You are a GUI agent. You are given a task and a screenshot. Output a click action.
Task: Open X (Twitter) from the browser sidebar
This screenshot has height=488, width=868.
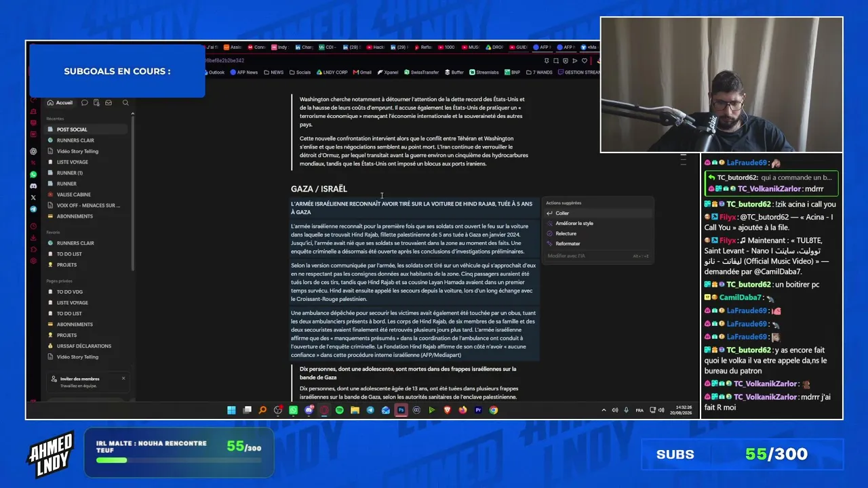pyautogui.click(x=33, y=198)
